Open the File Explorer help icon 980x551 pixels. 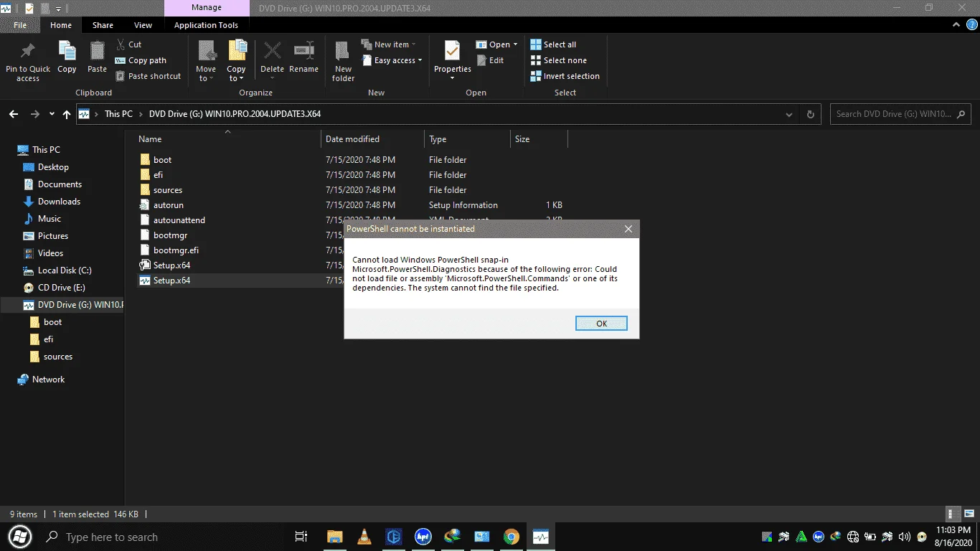971,24
